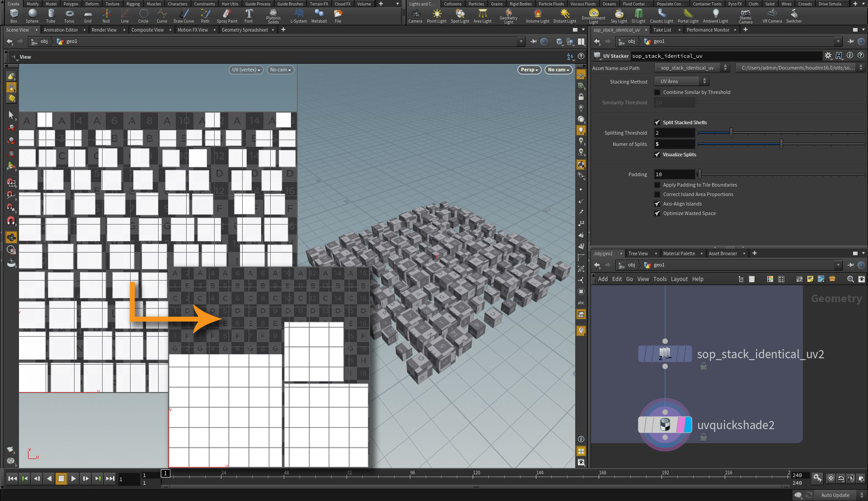Toggle Optimize Wasted Space checkbox
Image resolution: width=868 pixels, height=501 pixels.
(657, 213)
